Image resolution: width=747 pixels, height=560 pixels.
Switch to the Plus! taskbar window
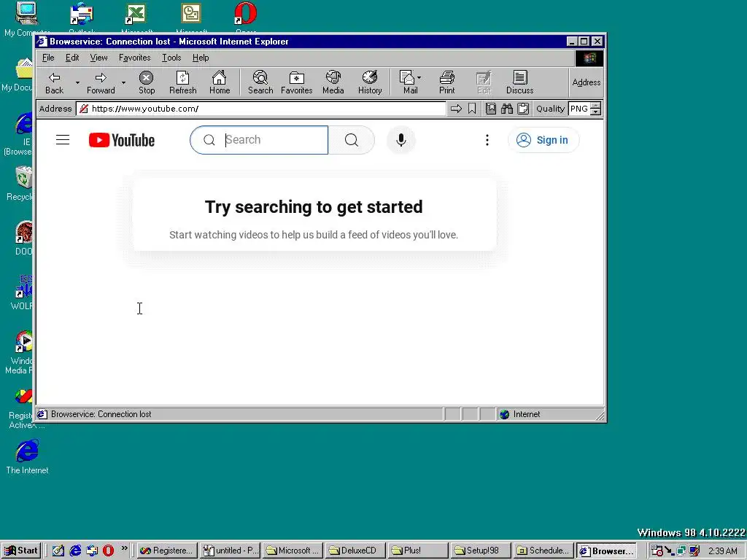point(418,551)
